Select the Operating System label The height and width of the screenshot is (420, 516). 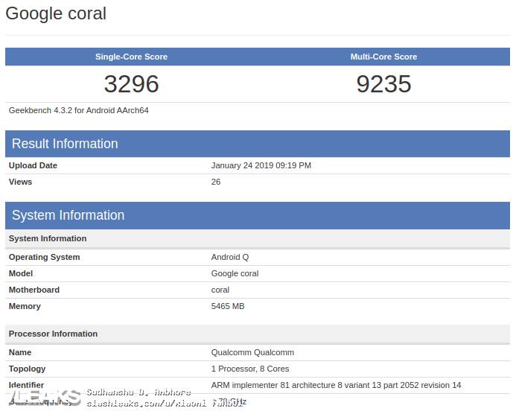click(x=44, y=257)
